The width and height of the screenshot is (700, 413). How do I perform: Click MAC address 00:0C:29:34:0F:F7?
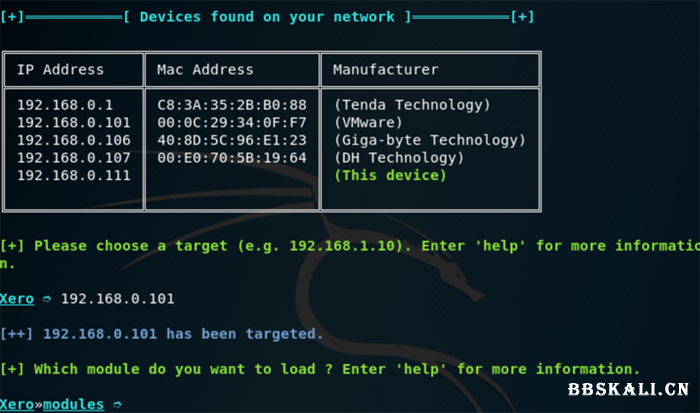pyautogui.click(x=232, y=123)
